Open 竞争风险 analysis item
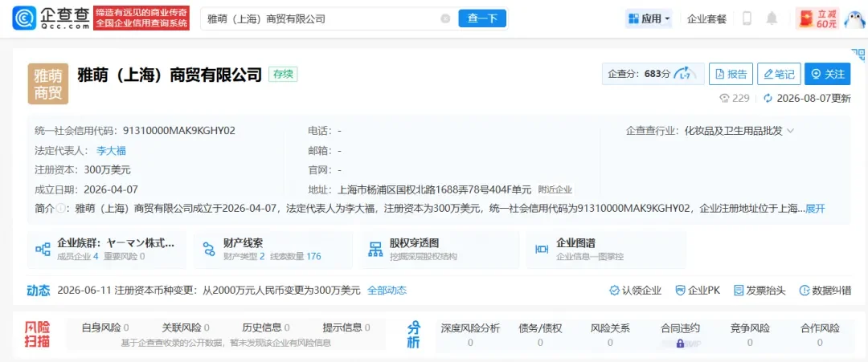The width and height of the screenshot is (868, 362). 750,335
